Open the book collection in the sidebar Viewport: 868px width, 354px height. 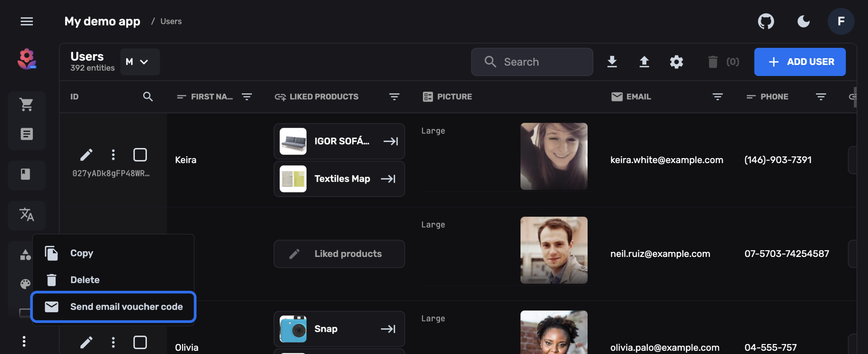coord(27,175)
